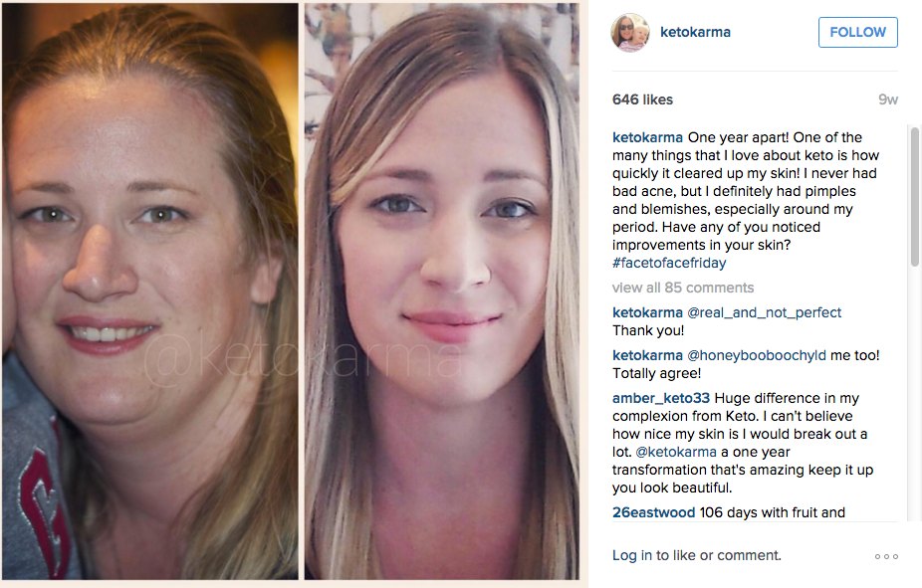Open @ketokarma mention in amber_keto33 comment
Image resolution: width=922 pixels, height=588 pixels.
(676, 452)
